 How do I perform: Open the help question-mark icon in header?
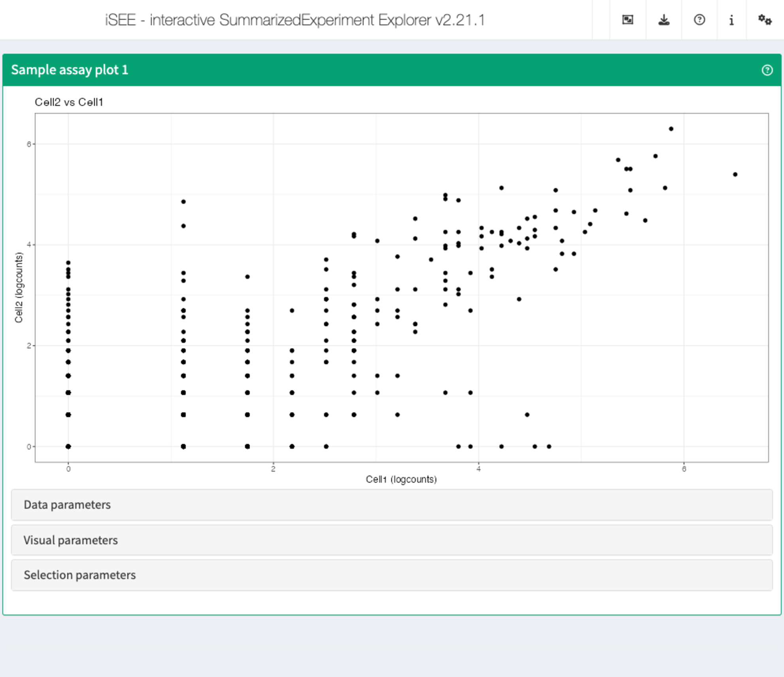coord(699,20)
